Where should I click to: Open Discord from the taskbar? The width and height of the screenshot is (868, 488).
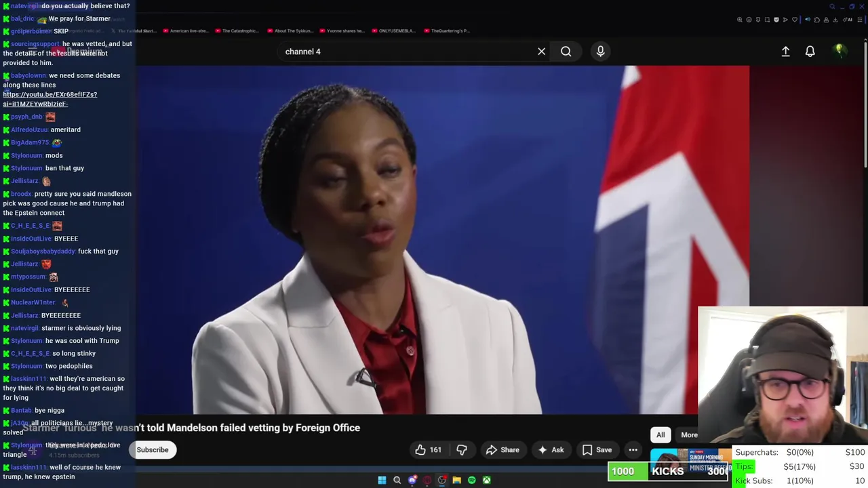point(412,481)
